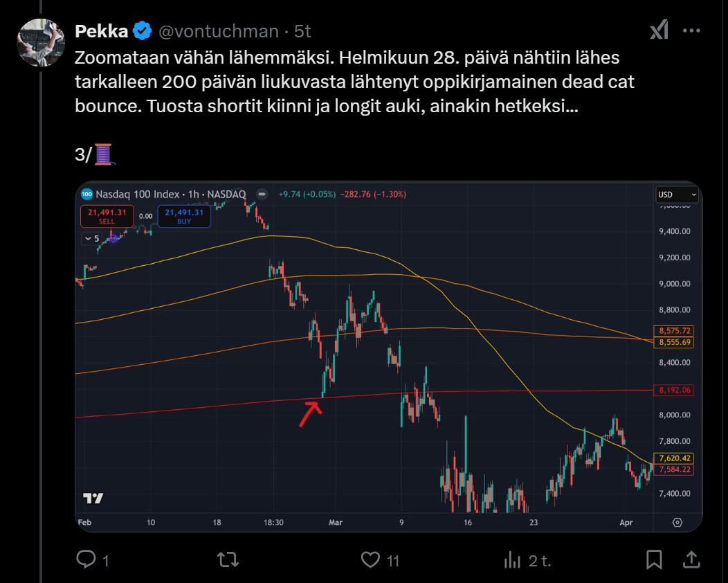
Task: Expand the USD currency dropdown
Action: coord(676,195)
